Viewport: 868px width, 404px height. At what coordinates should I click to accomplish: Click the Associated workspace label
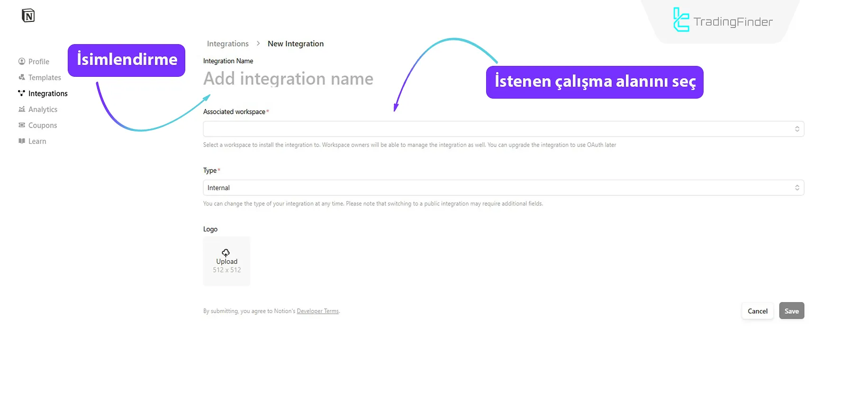click(x=234, y=112)
